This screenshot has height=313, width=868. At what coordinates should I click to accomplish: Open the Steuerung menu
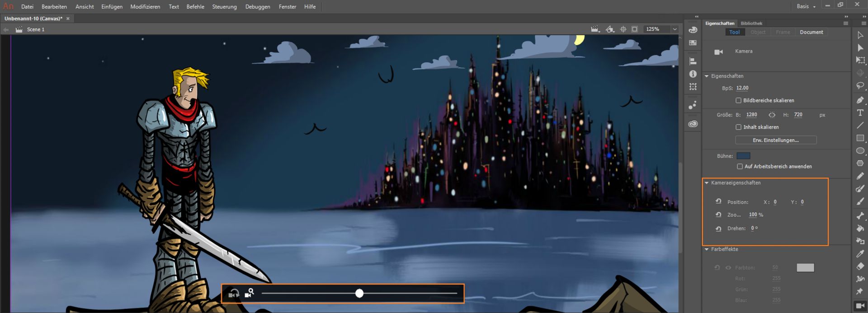click(x=224, y=6)
